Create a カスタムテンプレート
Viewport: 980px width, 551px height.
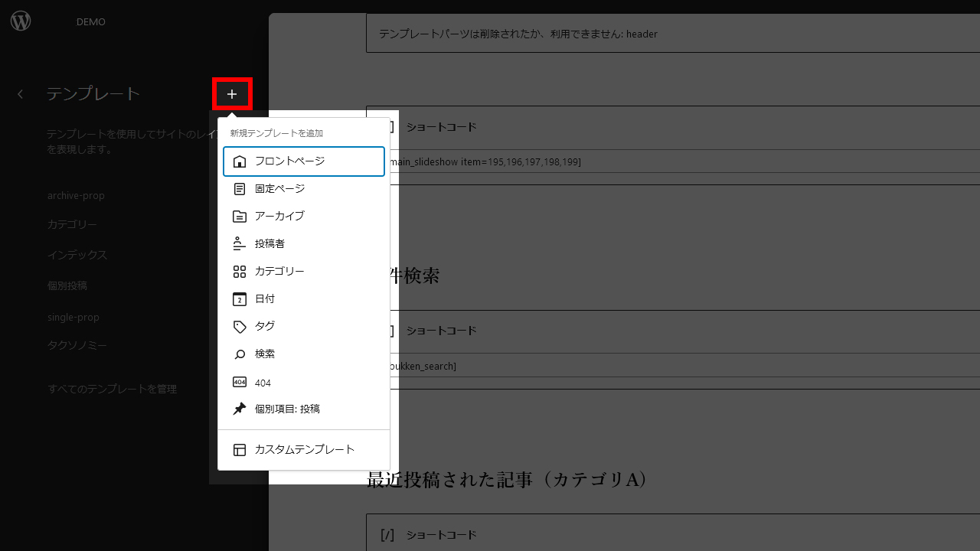click(x=304, y=450)
